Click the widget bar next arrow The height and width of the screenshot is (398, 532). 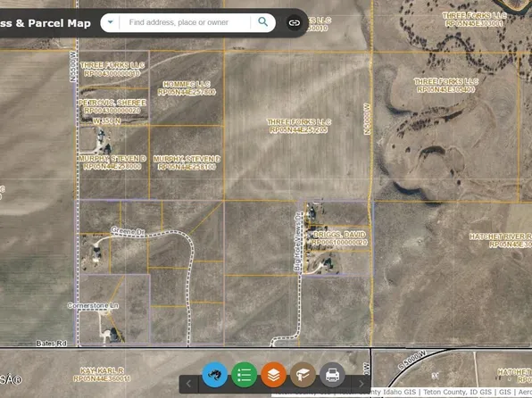click(361, 384)
